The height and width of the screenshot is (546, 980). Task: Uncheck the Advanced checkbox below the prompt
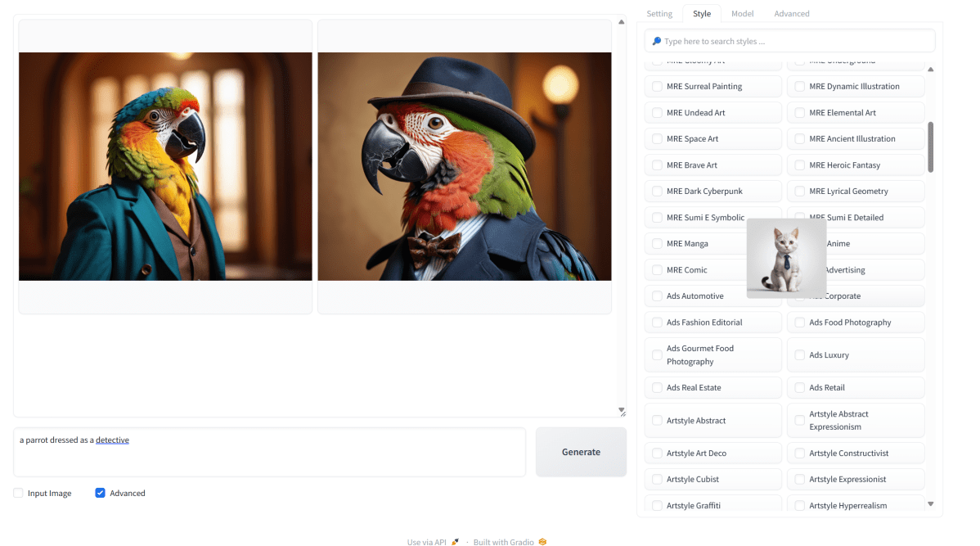[x=100, y=494]
